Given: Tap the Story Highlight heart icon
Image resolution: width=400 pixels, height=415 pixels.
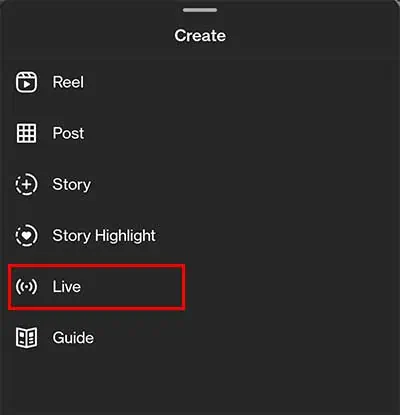Looking at the screenshot, I should point(26,235).
